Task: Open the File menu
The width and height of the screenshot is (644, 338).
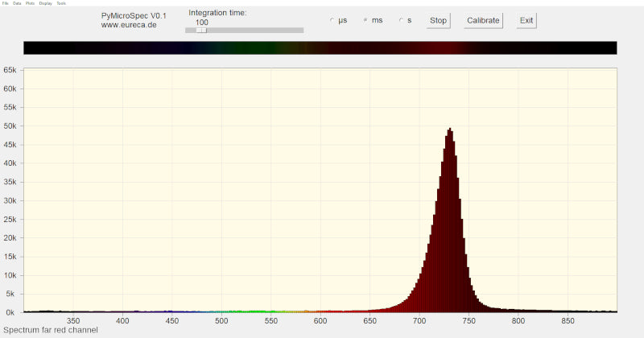Action: (5, 3)
